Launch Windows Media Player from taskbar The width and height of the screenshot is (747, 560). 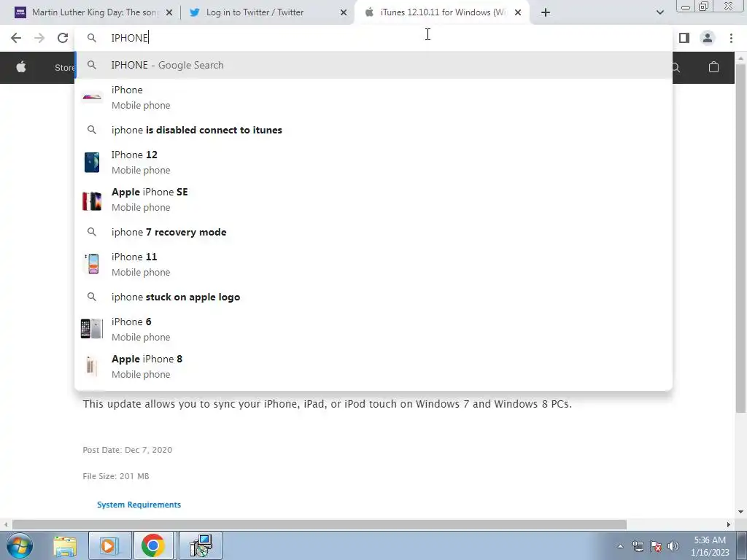[109, 545]
